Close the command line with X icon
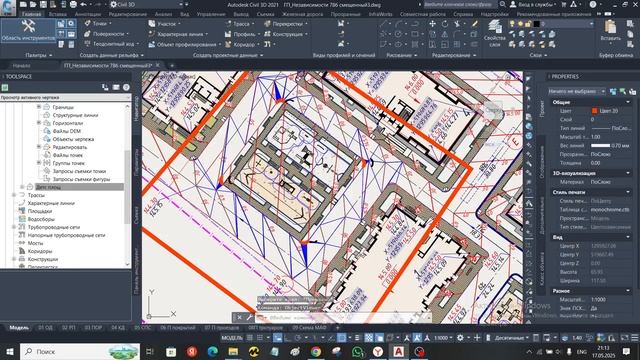The image size is (640, 360). pos(240,317)
